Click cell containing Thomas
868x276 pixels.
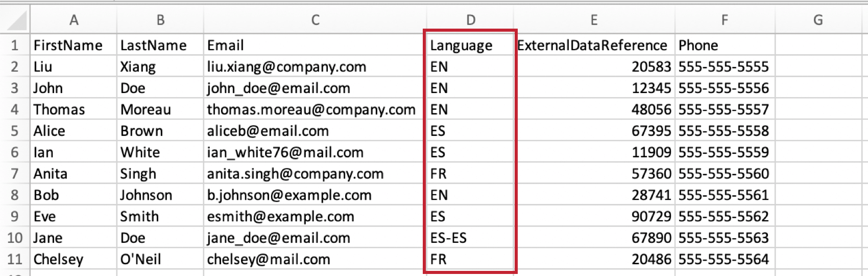tap(74, 109)
